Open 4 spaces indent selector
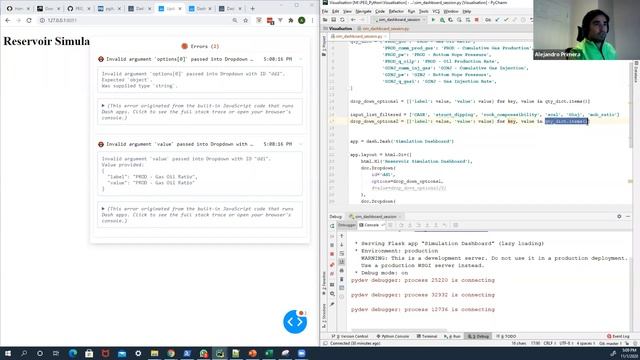This screenshot has width=640, height=360. [x=586, y=343]
